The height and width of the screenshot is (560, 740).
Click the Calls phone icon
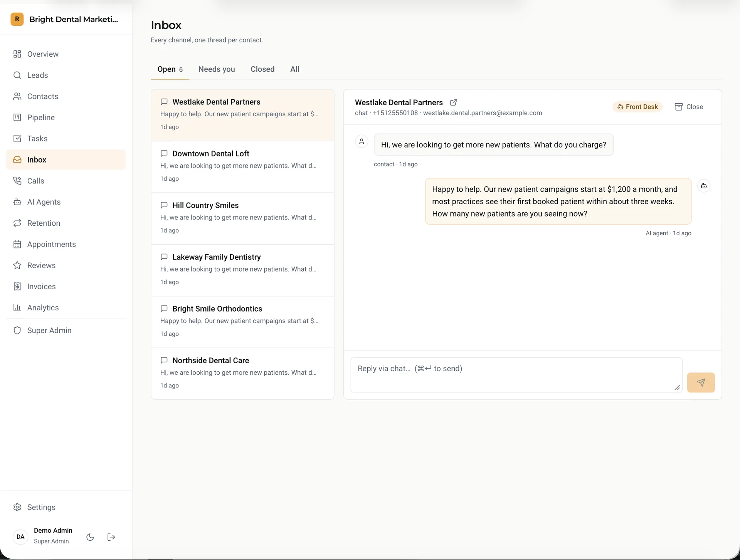click(17, 181)
